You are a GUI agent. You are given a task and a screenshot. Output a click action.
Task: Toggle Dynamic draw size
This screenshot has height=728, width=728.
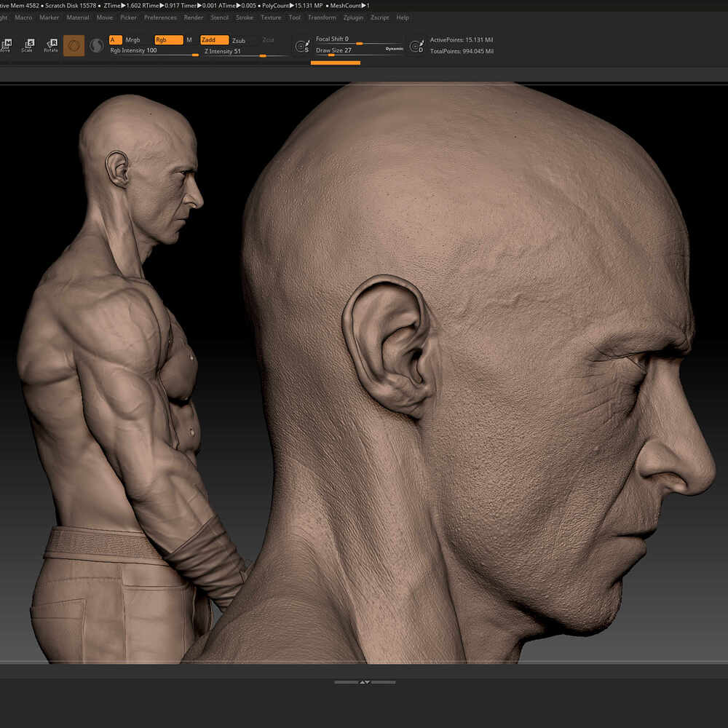click(x=394, y=49)
